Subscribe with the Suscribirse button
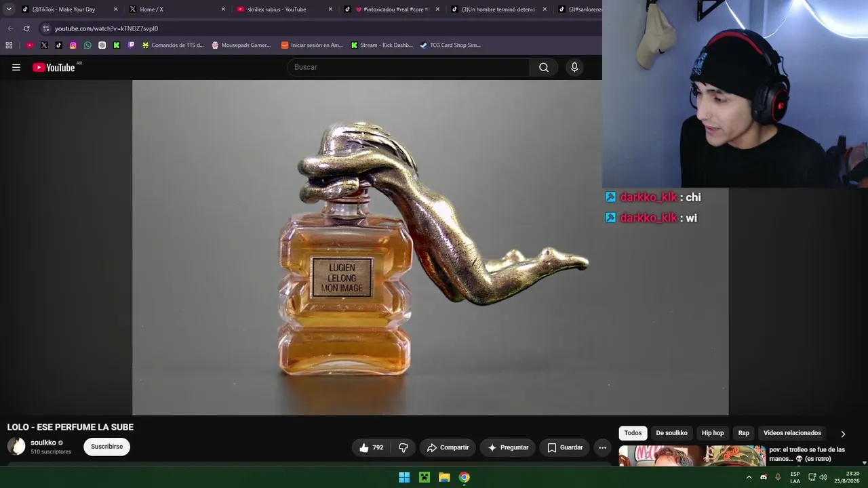868x488 pixels. click(106, 447)
